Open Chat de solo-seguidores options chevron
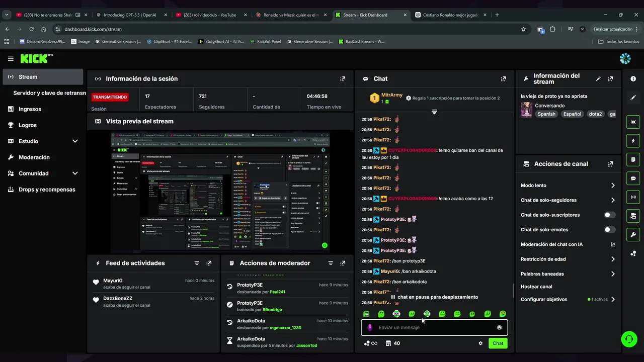Viewport: 644px width, 362px height. click(x=613, y=200)
